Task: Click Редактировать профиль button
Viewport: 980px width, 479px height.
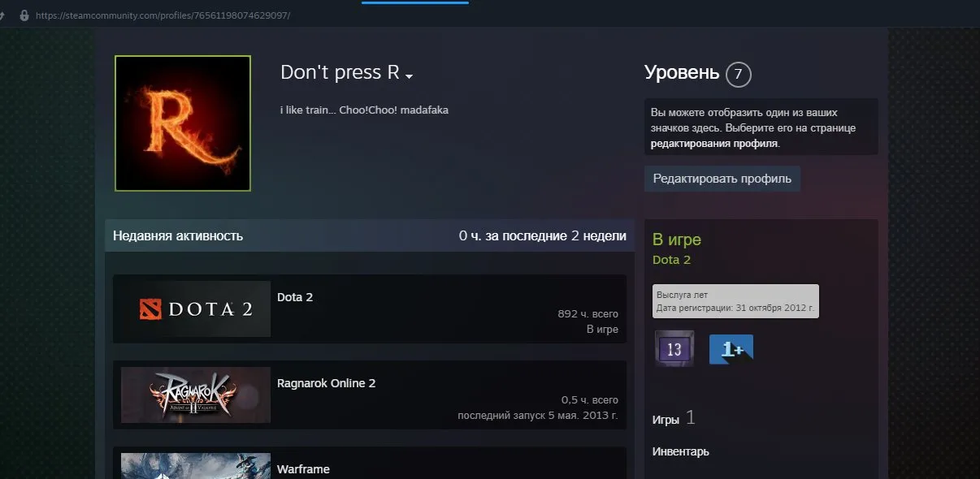Action: (722, 179)
